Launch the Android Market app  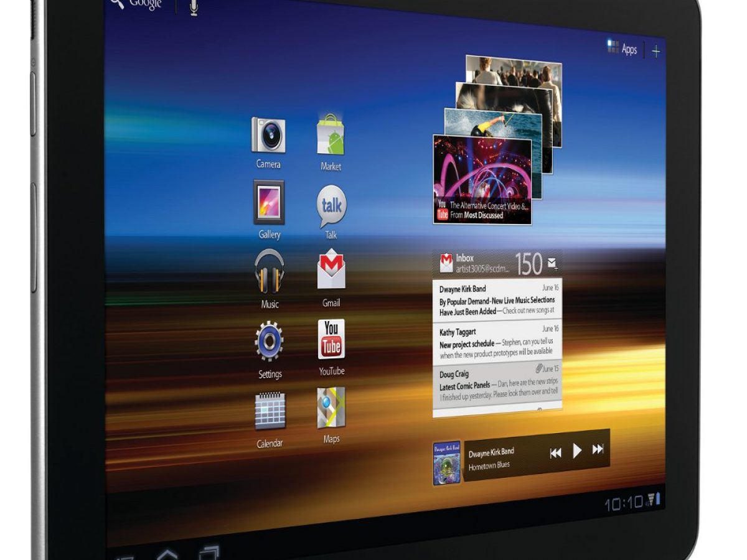point(331,136)
